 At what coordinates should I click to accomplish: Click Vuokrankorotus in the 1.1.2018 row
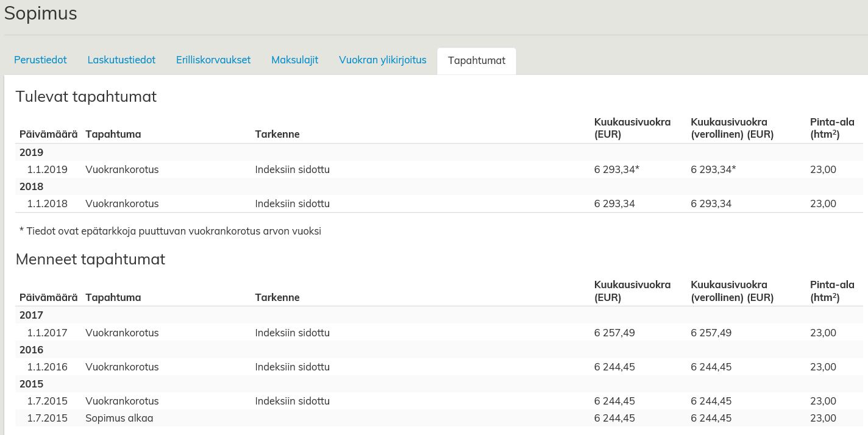pos(122,203)
